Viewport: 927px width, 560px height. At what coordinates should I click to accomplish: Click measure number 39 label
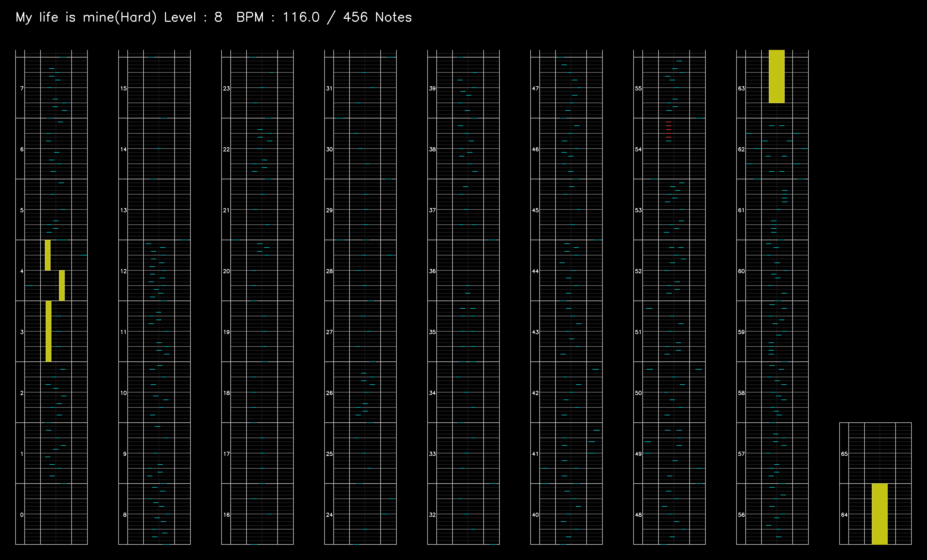point(433,88)
